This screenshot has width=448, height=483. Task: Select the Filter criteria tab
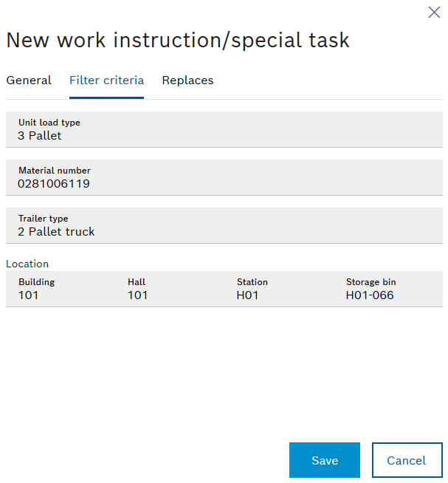(x=106, y=80)
